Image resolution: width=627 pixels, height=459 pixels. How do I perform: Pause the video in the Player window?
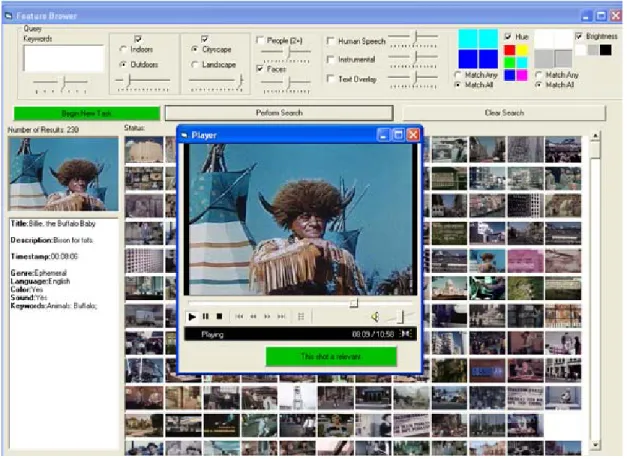(206, 317)
